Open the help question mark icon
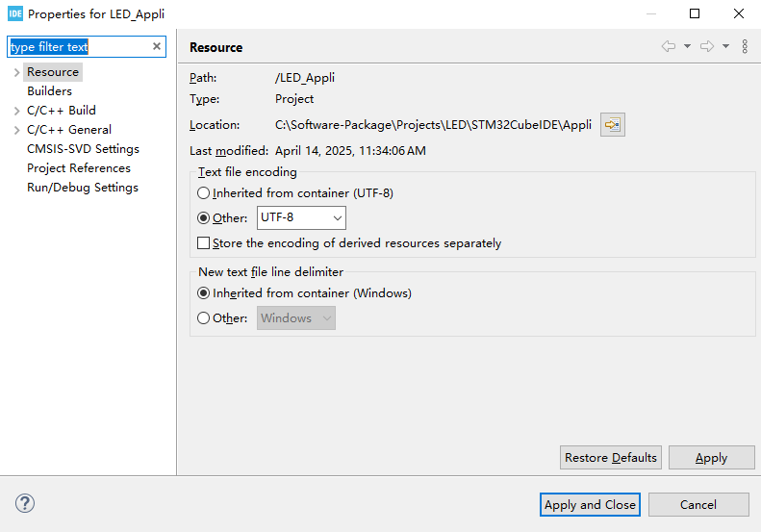 [x=25, y=503]
